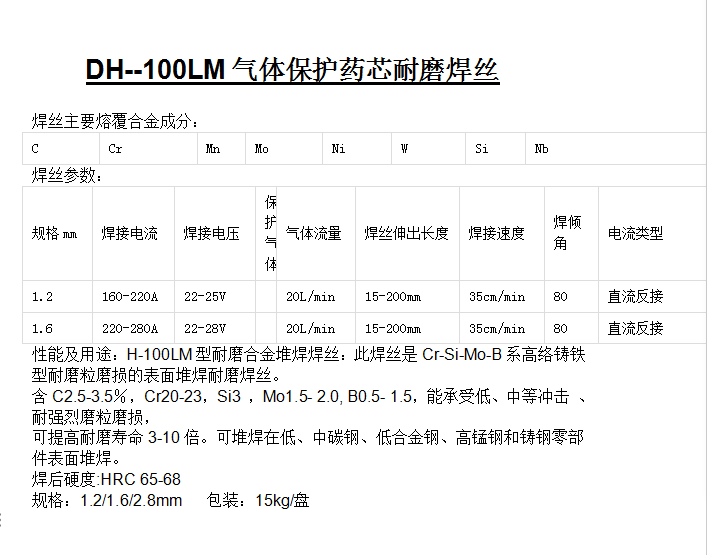Viewport: 707px width, 555px height.
Task: Click the 焊丝伸出长度 column header
Action: (406, 234)
